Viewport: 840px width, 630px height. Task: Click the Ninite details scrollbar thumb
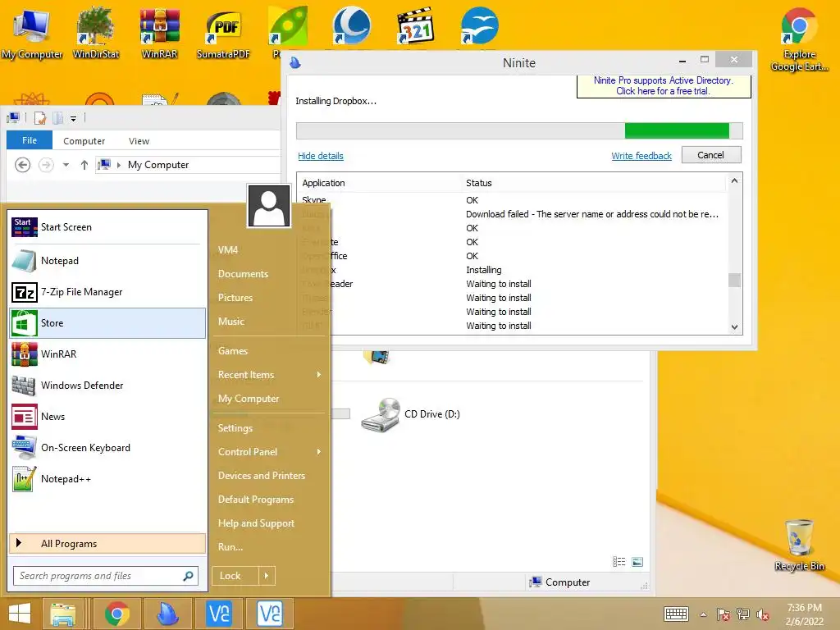734,281
